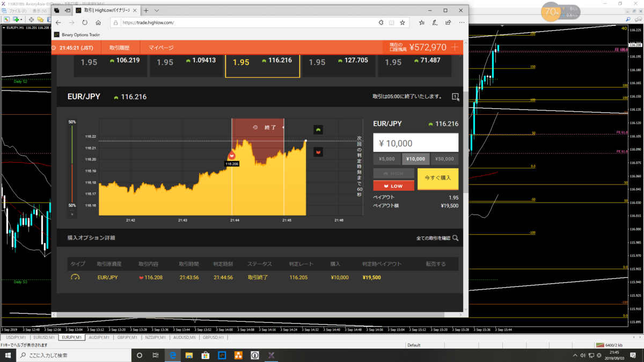Click the Windows Start button

8,355
